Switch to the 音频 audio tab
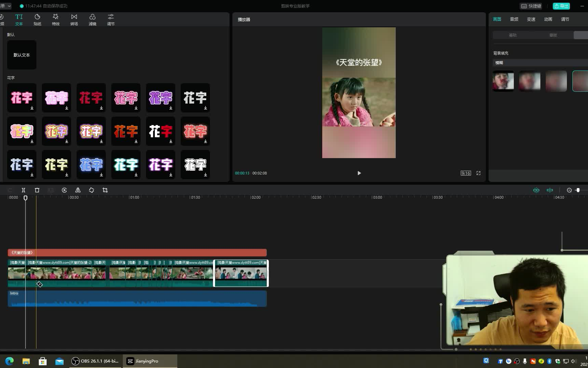The width and height of the screenshot is (588, 368). 514,19
